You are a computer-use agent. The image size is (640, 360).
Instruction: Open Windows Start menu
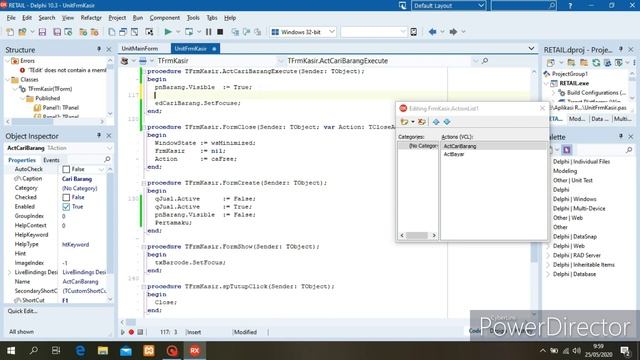11,351
